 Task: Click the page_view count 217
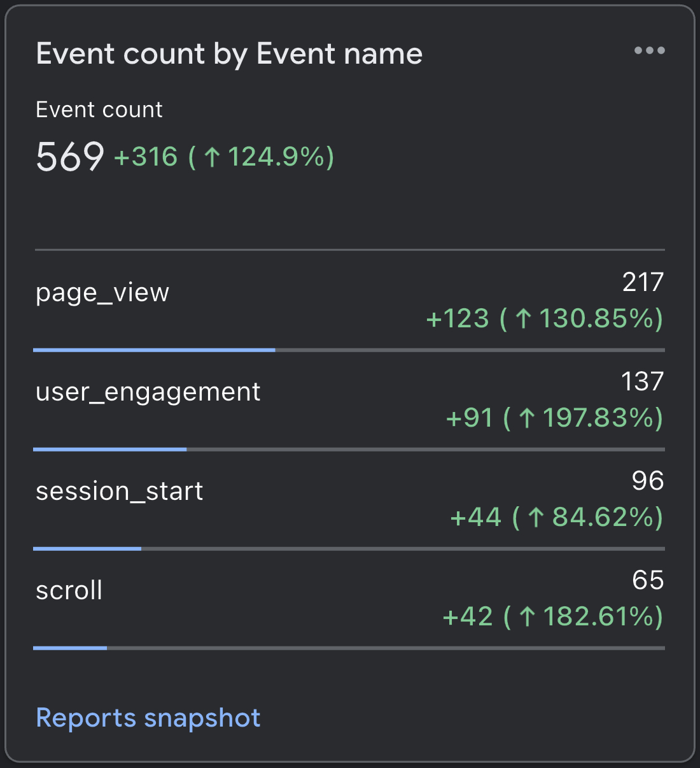point(643,282)
